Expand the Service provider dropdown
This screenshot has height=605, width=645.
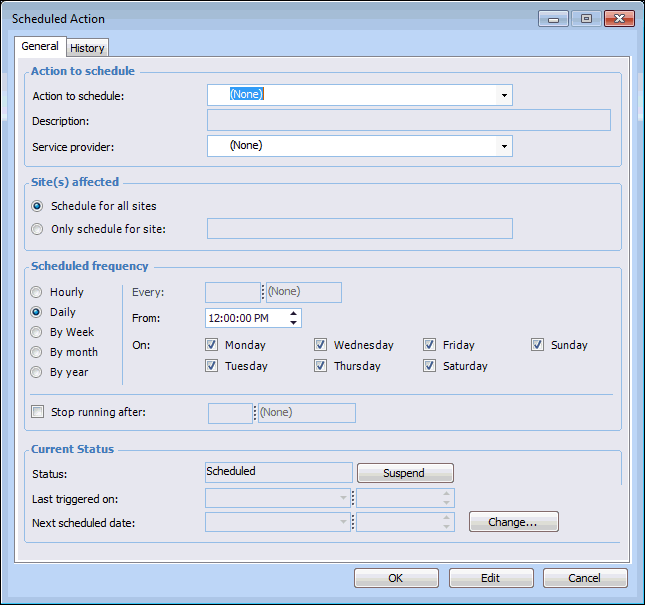(504, 146)
